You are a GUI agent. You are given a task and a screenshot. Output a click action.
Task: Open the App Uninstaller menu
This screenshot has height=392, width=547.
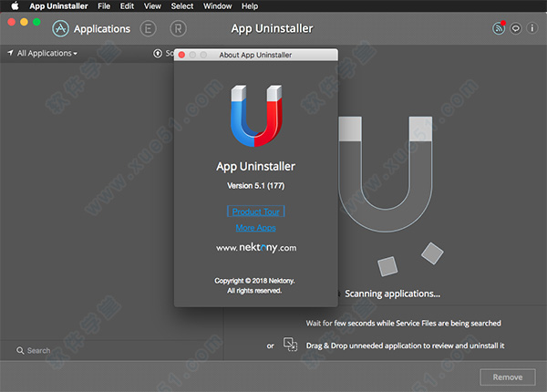58,6
